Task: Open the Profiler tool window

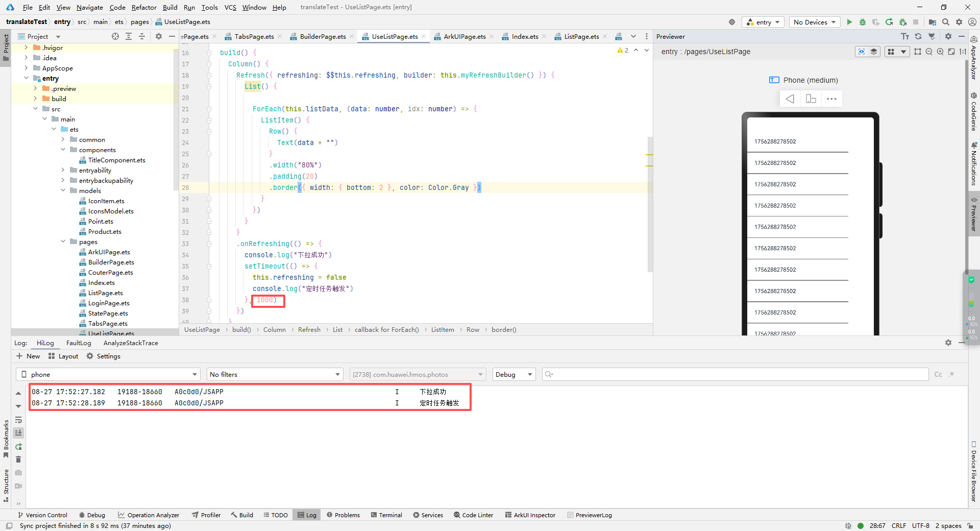Action: [x=206, y=515]
